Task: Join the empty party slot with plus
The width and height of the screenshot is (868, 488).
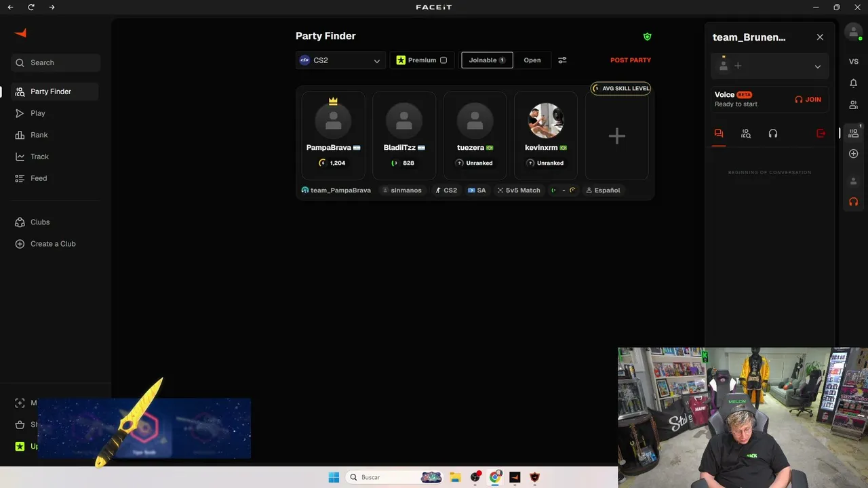Action: coord(616,136)
